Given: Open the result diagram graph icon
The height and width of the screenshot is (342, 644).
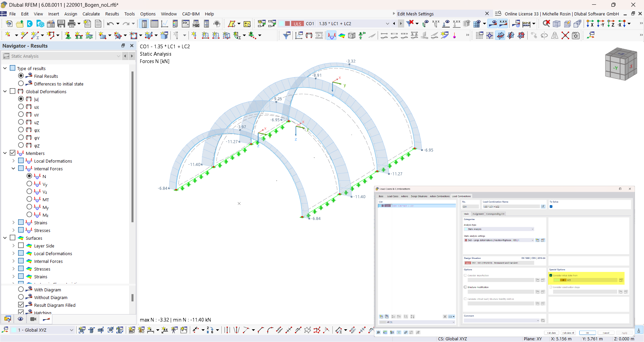Looking at the screenshot, I should 165,23.
